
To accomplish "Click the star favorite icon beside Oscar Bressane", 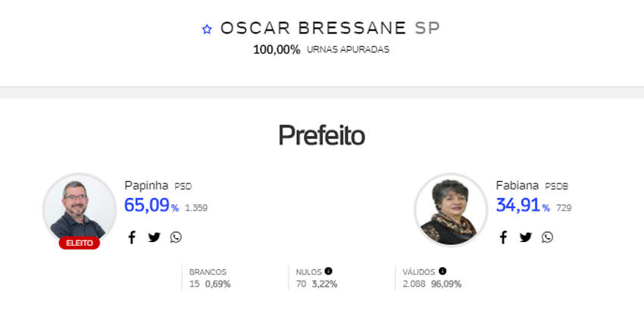I will [207, 30].
